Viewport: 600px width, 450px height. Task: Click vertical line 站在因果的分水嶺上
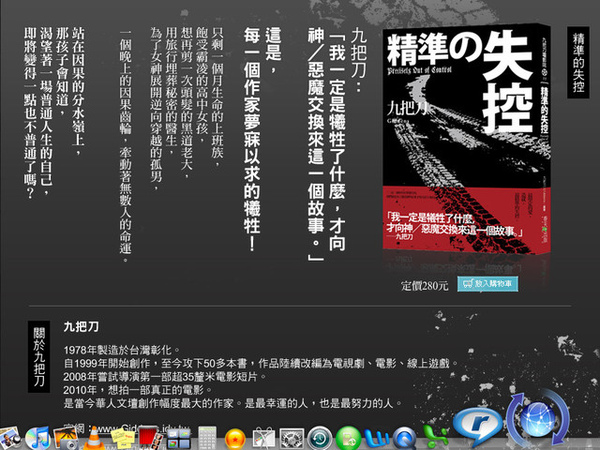click(78, 91)
